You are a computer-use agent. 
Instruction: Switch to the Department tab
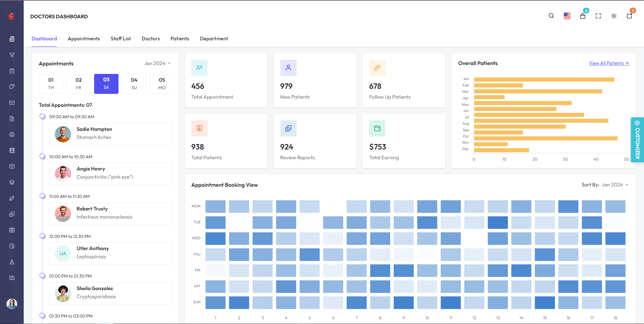(x=214, y=39)
